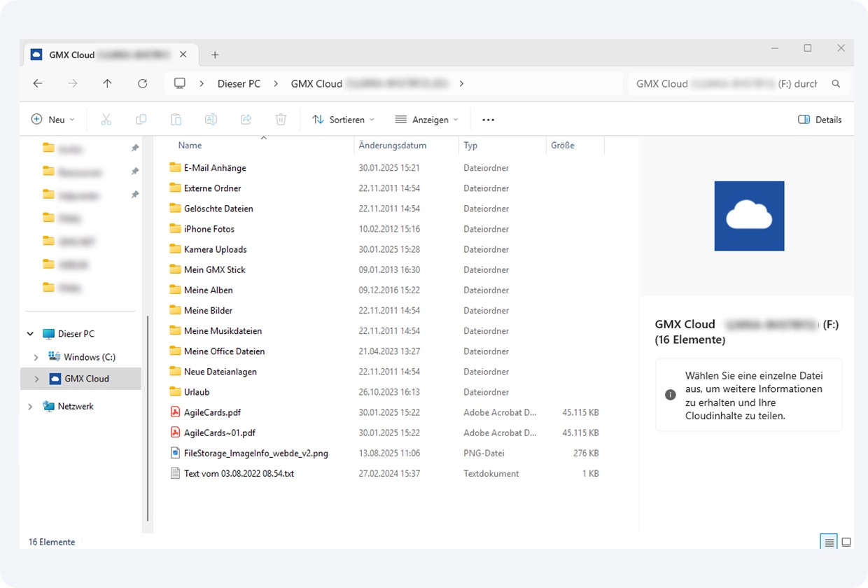The width and height of the screenshot is (868, 588).
Task: Click the Rename icon in toolbar
Action: click(x=211, y=120)
